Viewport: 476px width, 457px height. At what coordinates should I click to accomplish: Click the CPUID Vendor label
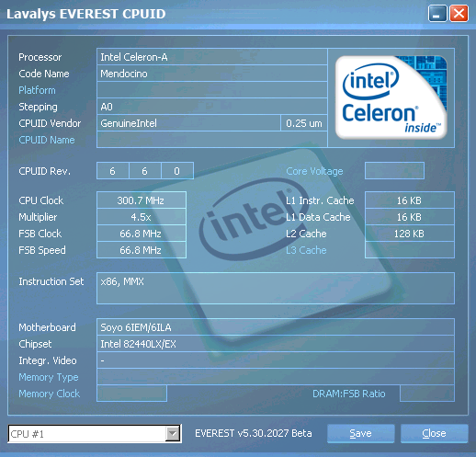(50, 123)
